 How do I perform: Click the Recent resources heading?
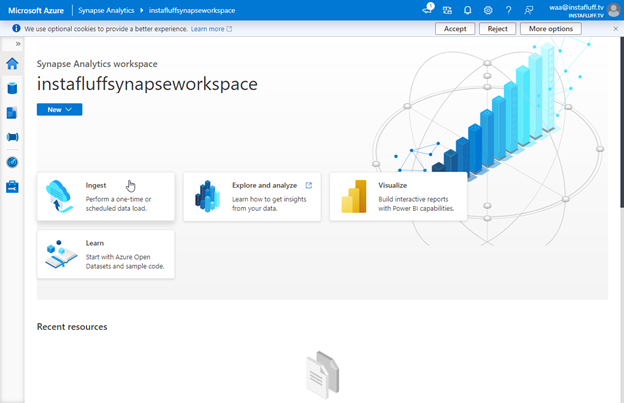tap(72, 327)
